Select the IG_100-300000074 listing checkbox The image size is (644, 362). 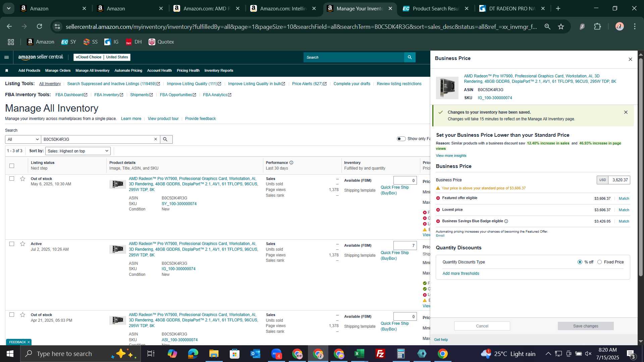(x=12, y=244)
